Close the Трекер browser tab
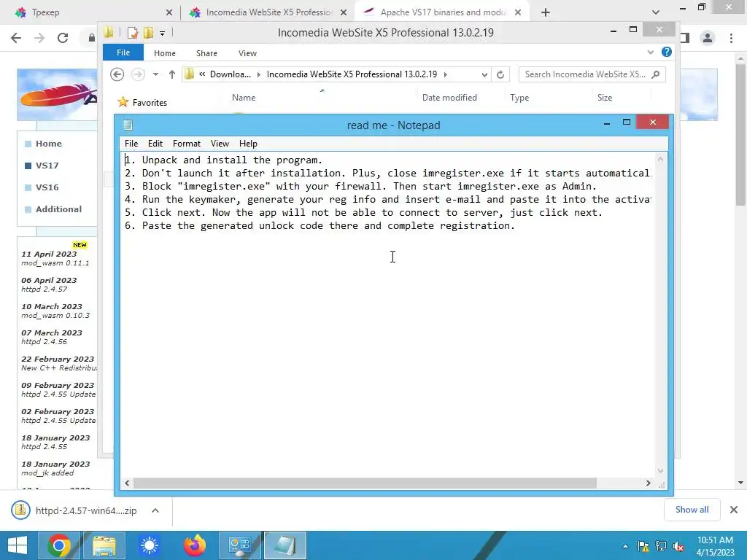This screenshot has width=747, height=560. tap(169, 12)
